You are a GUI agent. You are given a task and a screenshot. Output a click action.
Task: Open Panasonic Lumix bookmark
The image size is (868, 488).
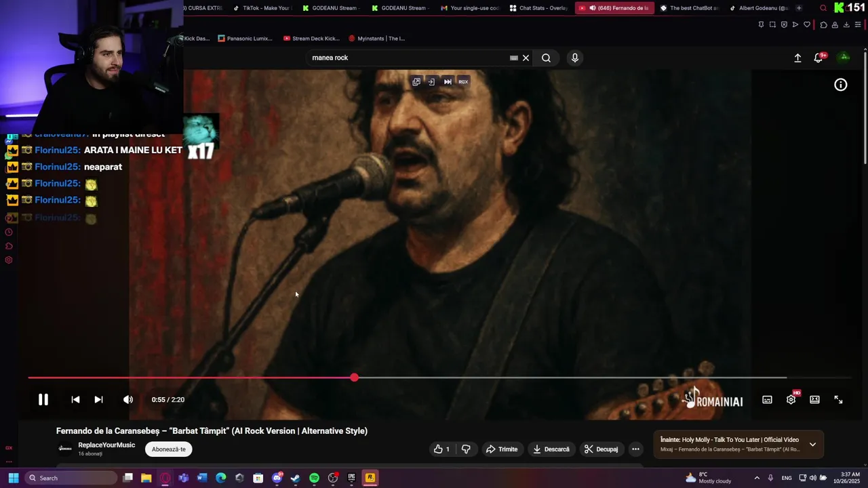pos(245,39)
